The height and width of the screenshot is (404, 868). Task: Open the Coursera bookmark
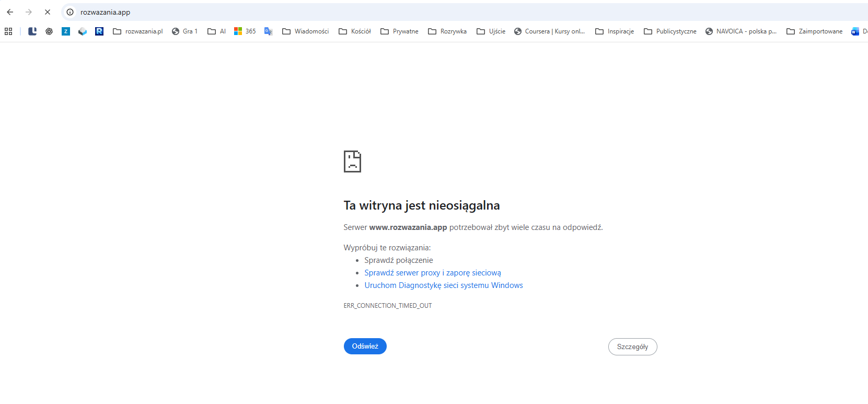click(x=550, y=31)
